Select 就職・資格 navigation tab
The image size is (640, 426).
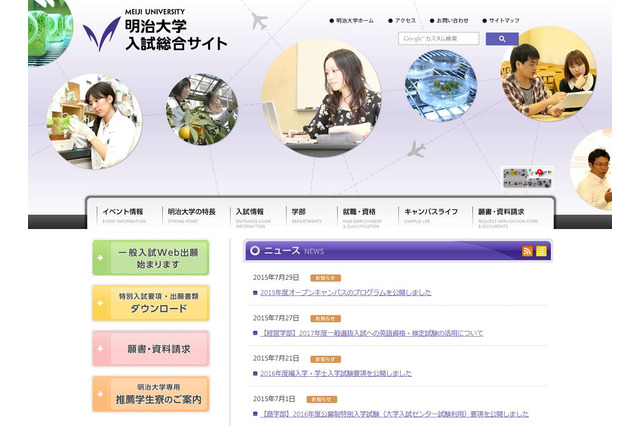[x=362, y=216]
